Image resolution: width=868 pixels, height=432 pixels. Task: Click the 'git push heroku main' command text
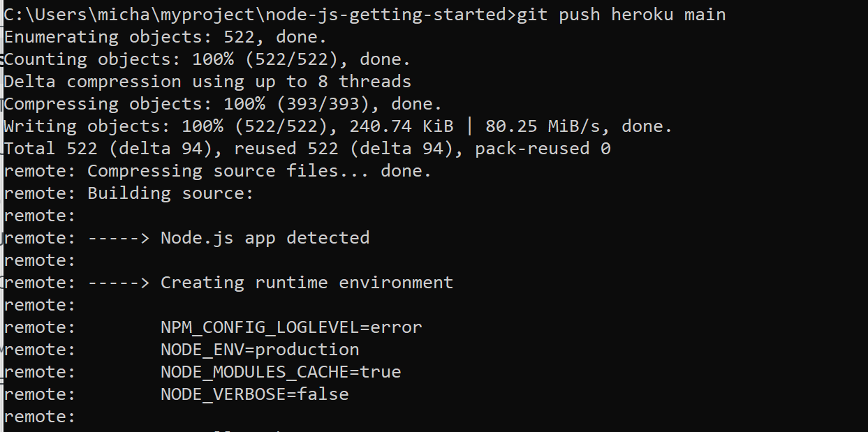[621, 15]
